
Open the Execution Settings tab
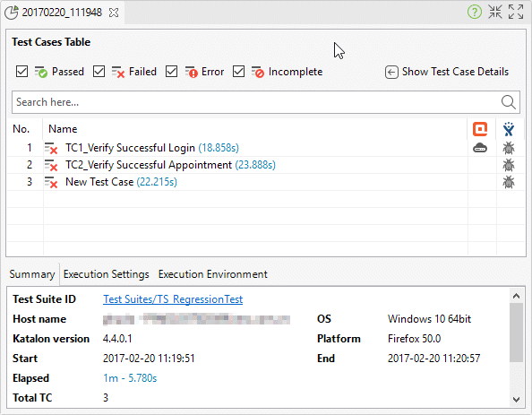coord(107,274)
